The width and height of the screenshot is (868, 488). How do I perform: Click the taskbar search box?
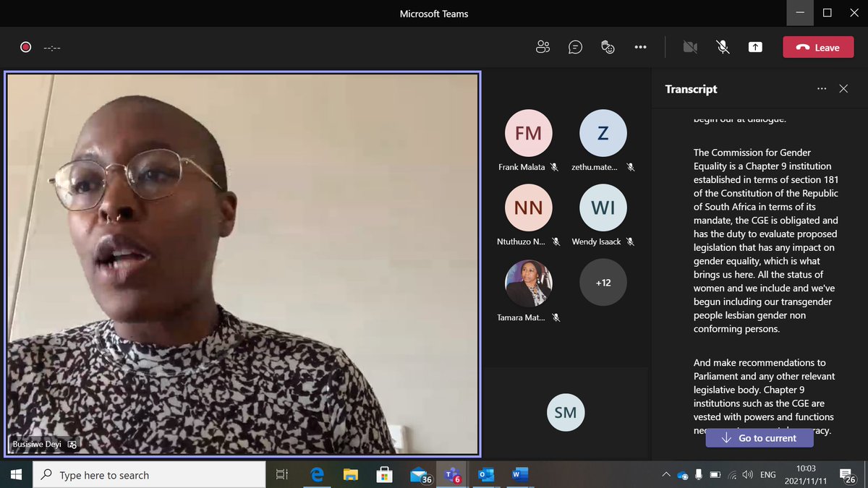tap(149, 475)
